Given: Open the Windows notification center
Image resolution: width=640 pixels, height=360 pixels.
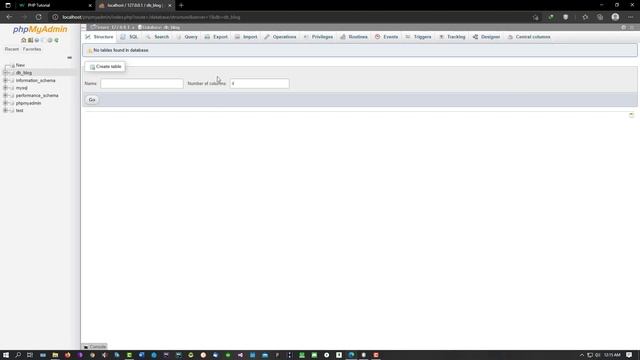Looking at the screenshot, I should point(629,355).
